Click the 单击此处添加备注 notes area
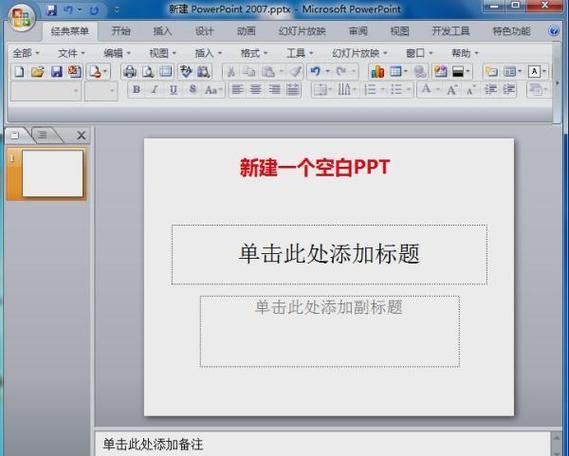The image size is (569, 456). pyautogui.click(x=323, y=444)
